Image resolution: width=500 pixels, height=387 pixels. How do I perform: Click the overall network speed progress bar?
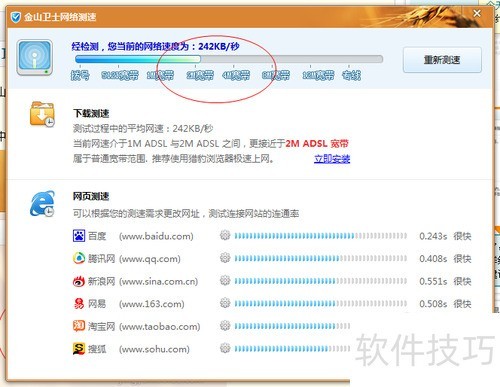[x=229, y=59]
